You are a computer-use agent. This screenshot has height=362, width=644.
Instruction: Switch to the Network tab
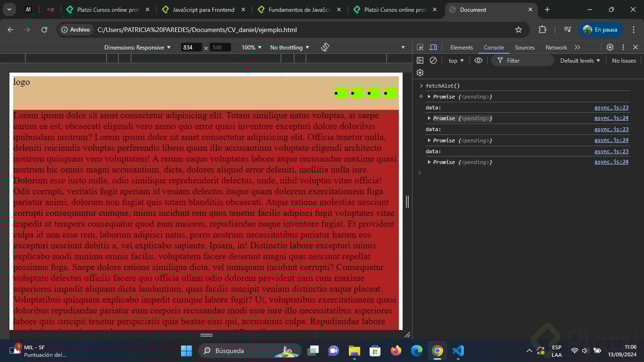[556, 47]
